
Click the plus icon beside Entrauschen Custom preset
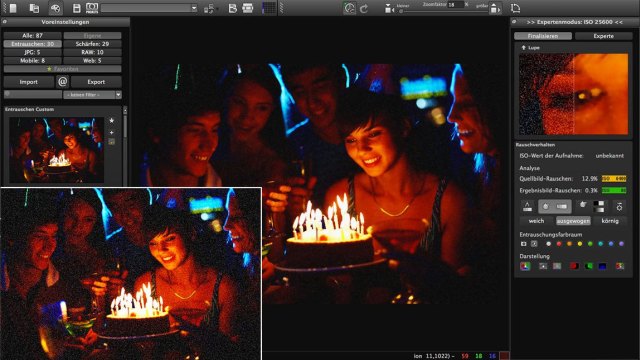(x=111, y=132)
